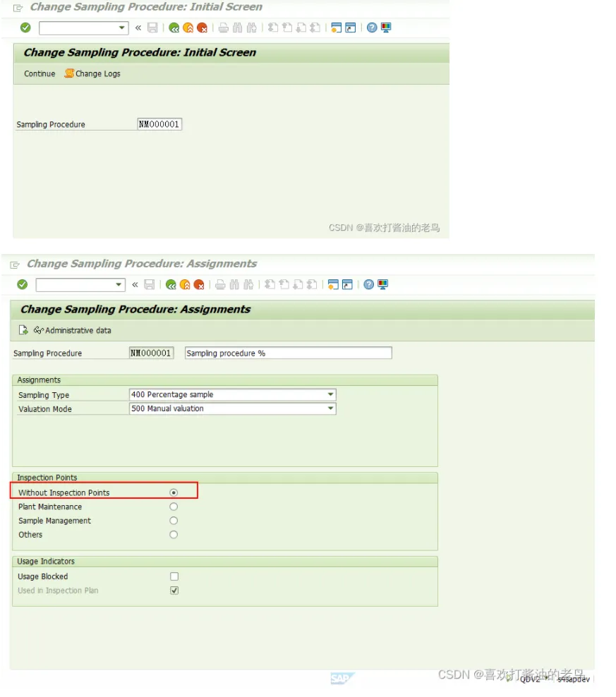Open the menu icon beside Initial Screen title
The image size is (616, 697).
(x=18, y=7)
